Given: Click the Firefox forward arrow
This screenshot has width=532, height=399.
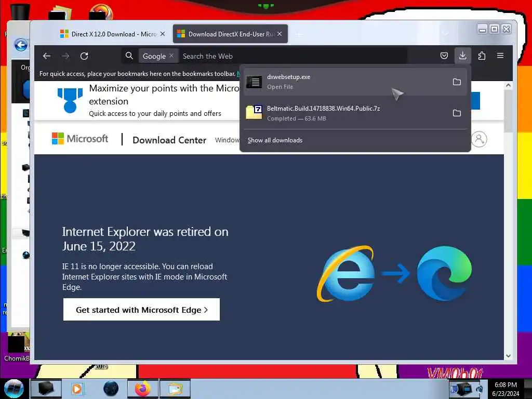Looking at the screenshot, I should point(65,56).
